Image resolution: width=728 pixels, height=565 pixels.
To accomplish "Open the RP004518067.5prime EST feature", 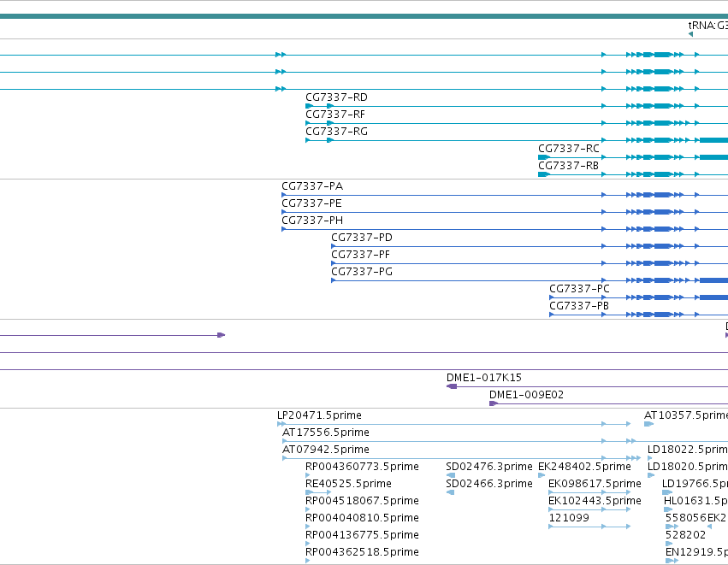I will coord(362,501).
